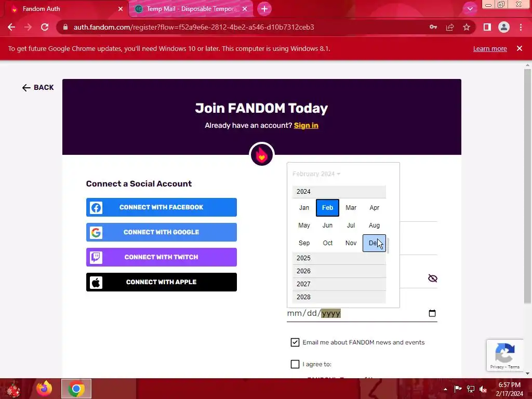The image size is (532, 399).
Task: Select Sep in the month picker
Action: tap(304, 243)
